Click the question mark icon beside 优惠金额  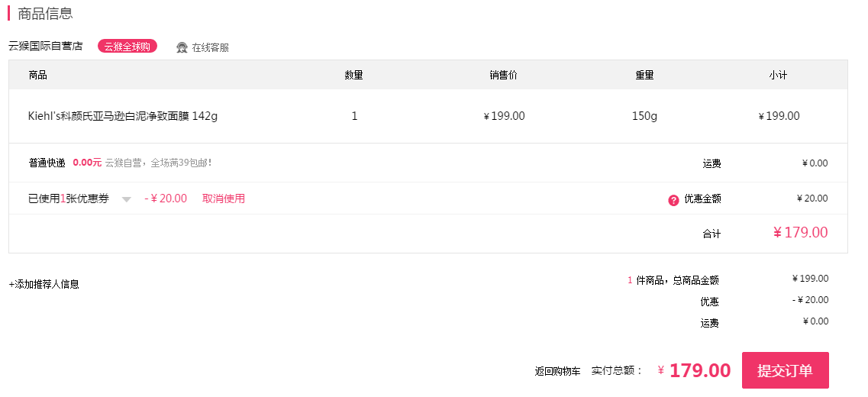pos(673,201)
